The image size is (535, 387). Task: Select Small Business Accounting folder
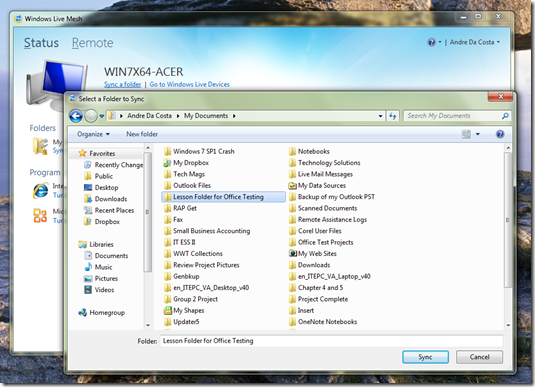(x=207, y=231)
